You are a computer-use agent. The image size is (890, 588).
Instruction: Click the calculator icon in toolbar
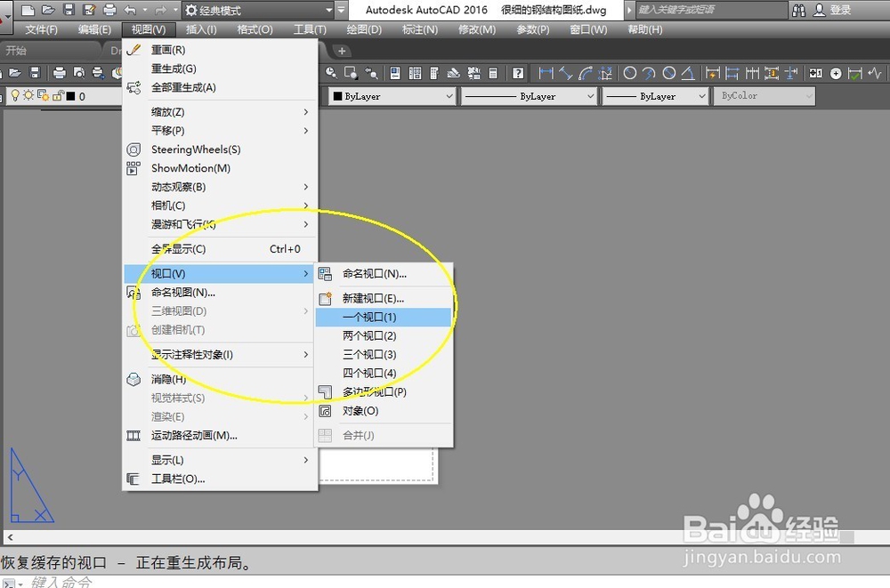[493, 73]
